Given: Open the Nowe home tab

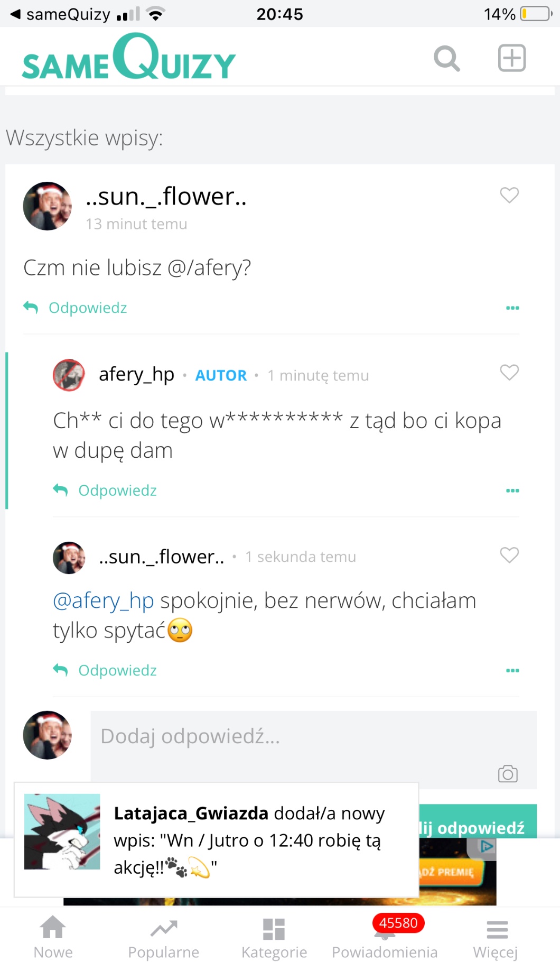Looking at the screenshot, I should click(53, 937).
